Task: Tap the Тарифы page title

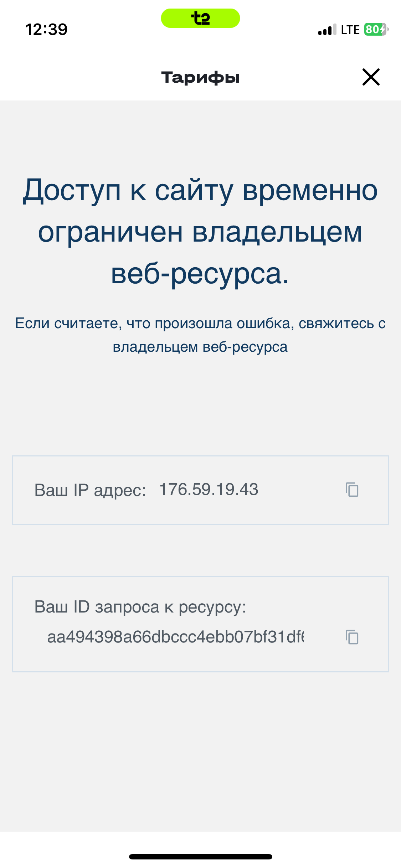Action: 200,77
